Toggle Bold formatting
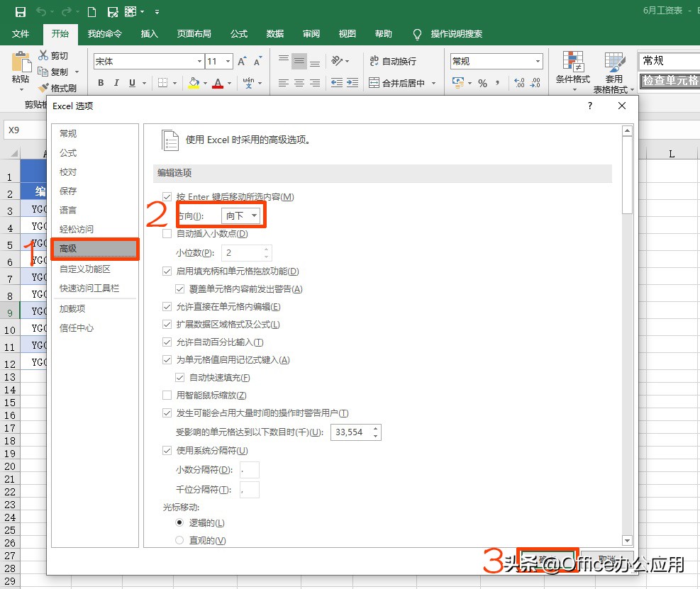The width and height of the screenshot is (700, 589). click(x=101, y=82)
